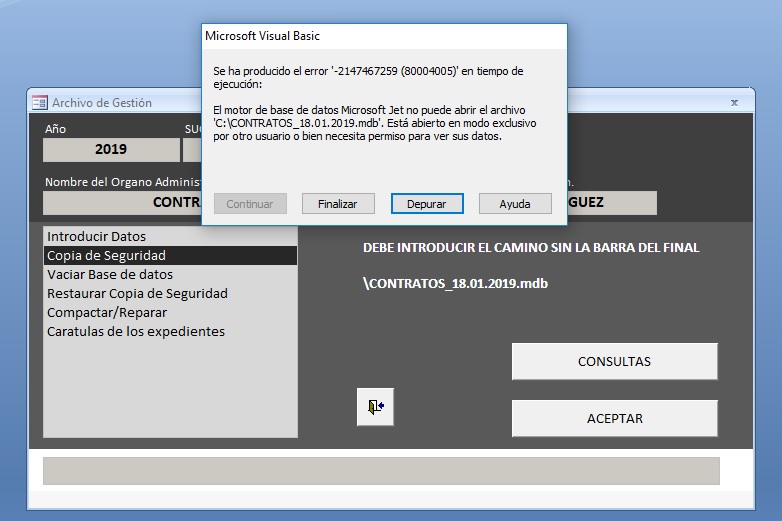Image resolution: width=782 pixels, height=521 pixels.
Task: Click the exit door icon button
Action: (375, 407)
